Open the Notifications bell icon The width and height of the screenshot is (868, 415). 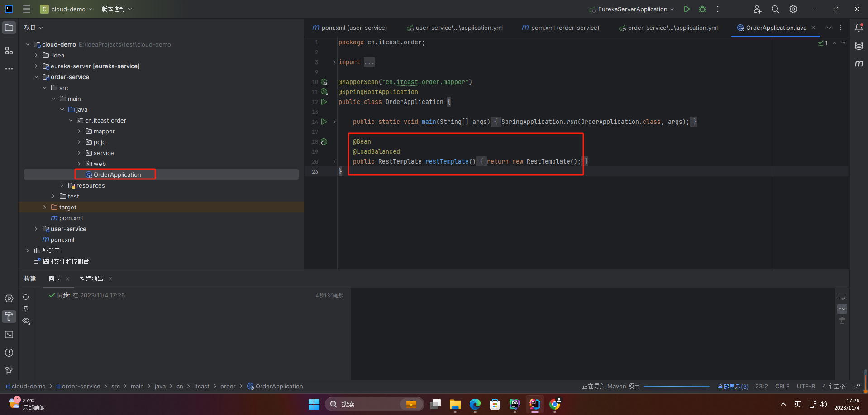[859, 28]
